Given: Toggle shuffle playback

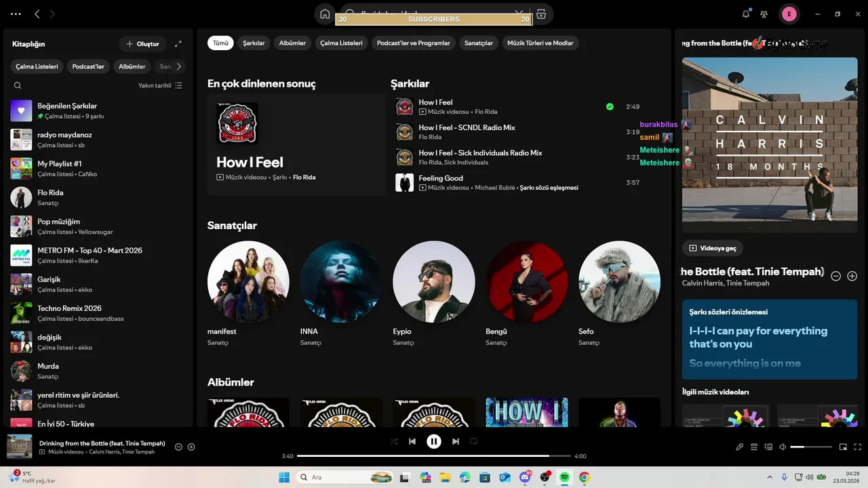Looking at the screenshot, I should coord(394,441).
